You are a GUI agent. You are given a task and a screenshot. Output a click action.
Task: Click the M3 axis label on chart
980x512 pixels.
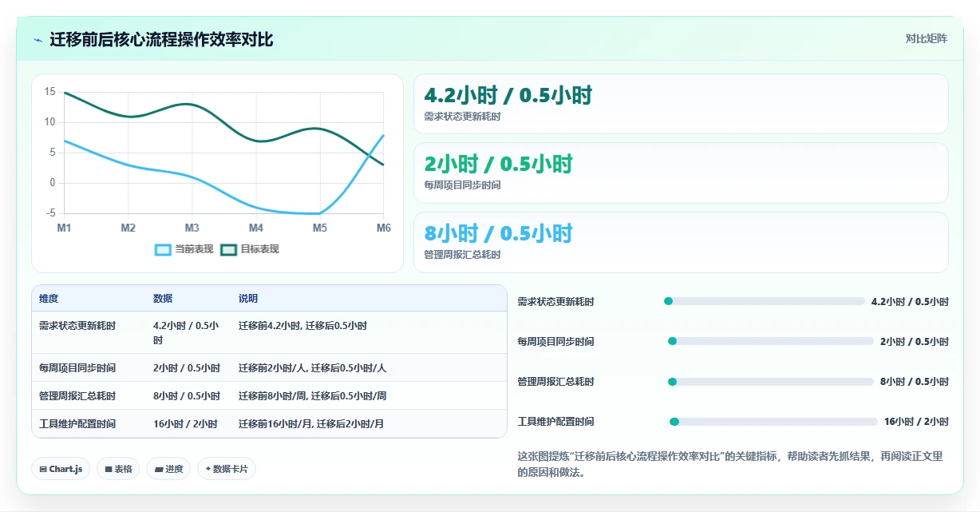pos(192,228)
